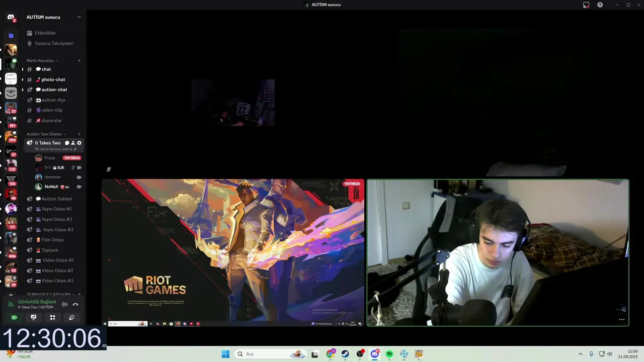Open server with 191 unread badge
This screenshot has height=362, width=644.
tap(11, 121)
